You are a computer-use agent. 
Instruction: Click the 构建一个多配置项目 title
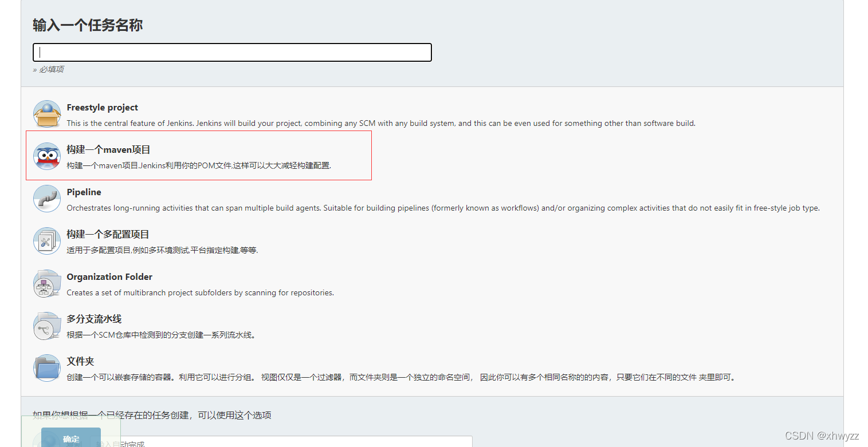(x=108, y=235)
